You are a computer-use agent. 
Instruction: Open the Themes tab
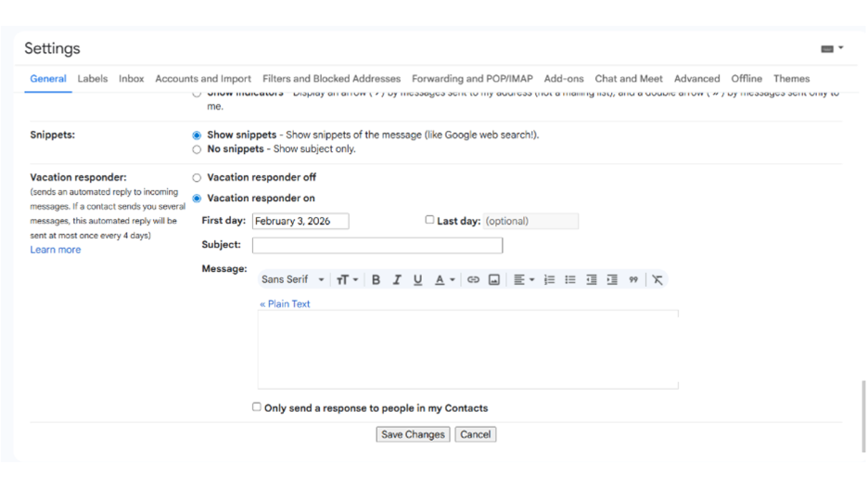pyautogui.click(x=792, y=79)
